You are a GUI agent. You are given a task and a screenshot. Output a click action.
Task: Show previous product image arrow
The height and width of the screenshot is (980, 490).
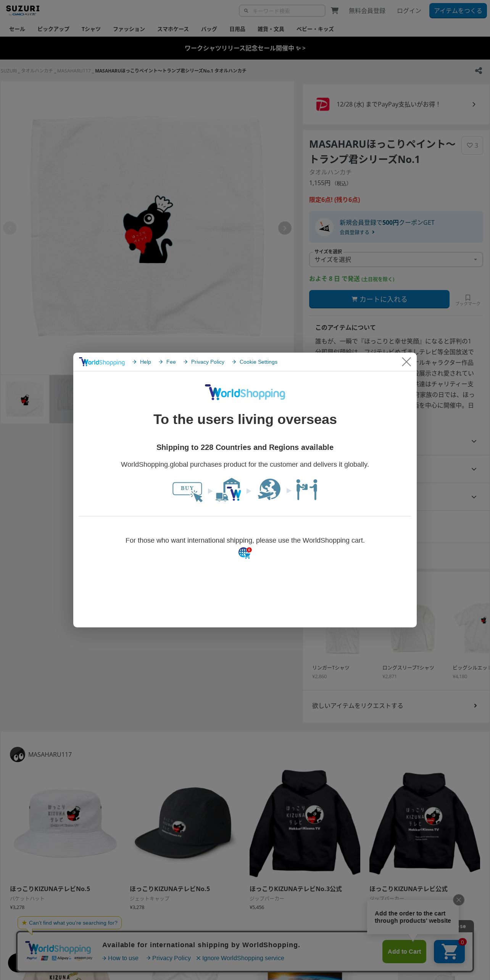(x=10, y=228)
